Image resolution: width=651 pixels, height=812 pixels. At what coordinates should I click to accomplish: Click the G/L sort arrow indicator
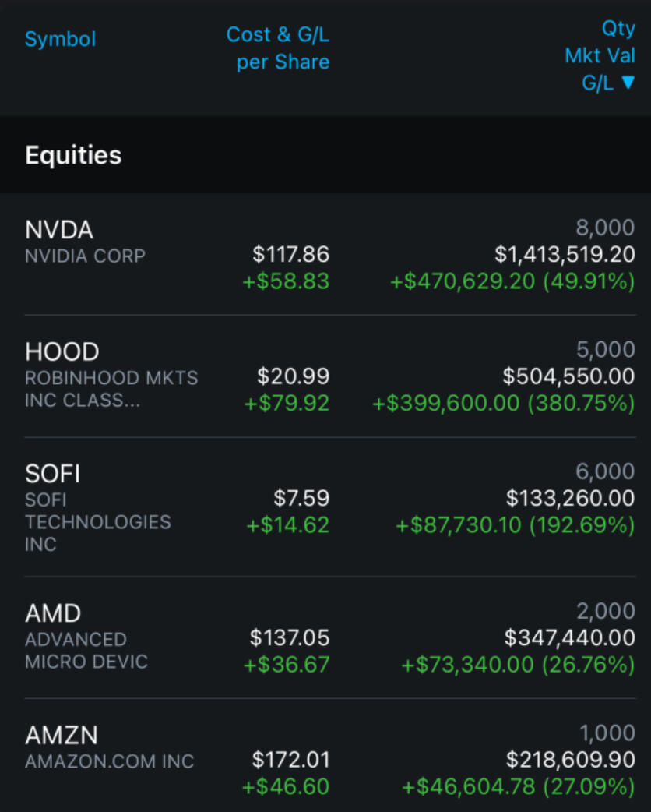click(x=628, y=83)
